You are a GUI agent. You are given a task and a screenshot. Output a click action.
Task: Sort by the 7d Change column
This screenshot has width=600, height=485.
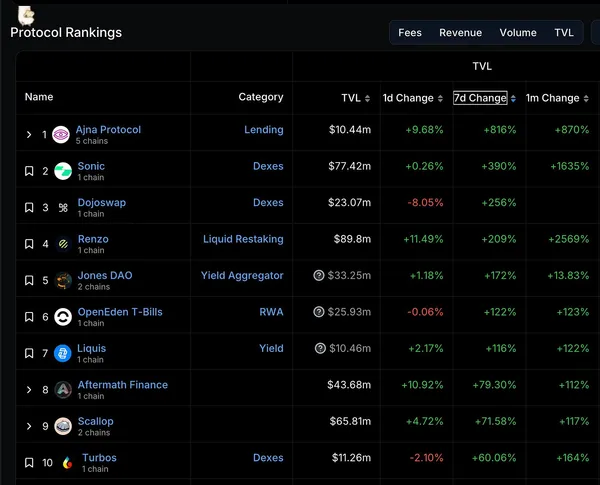[513, 98]
